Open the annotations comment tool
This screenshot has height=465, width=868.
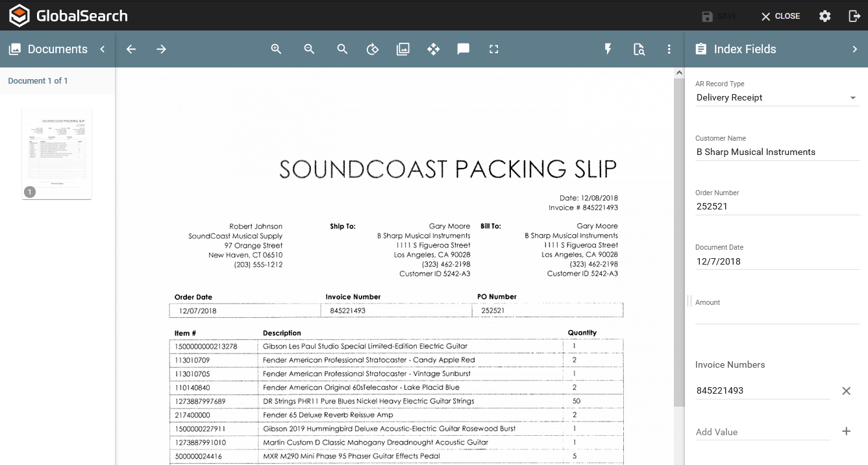pos(464,49)
